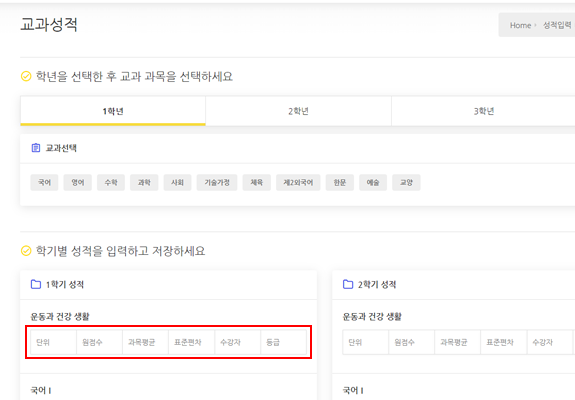Go to the Home breadcrumb link
The image size is (575, 400).
click(520, 25)
